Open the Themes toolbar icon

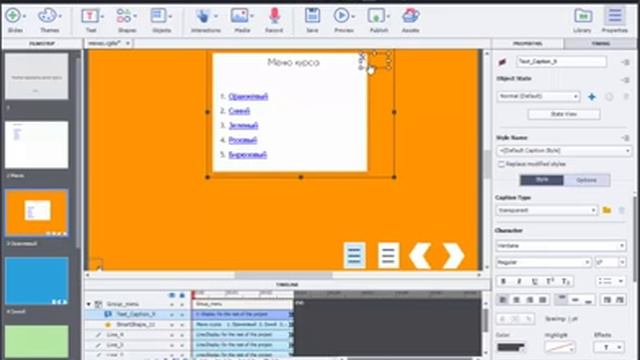click(47, 16)
